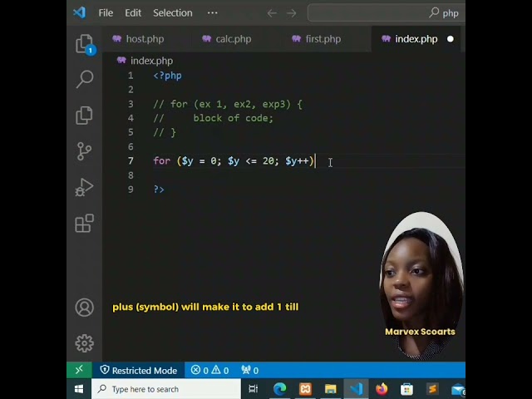Open the Accounts menu icon

click(x=85, y=308)
